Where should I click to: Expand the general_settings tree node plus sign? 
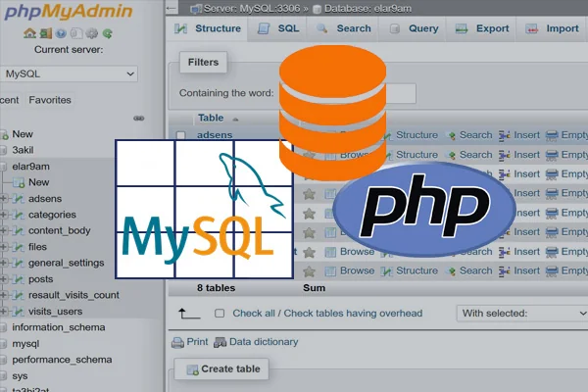pos(3,263)
